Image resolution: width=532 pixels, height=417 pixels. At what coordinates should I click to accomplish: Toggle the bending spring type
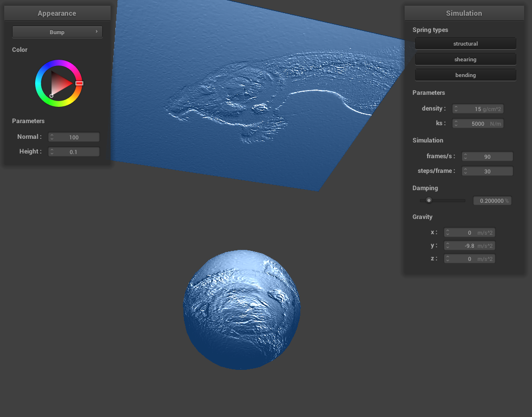tap(465, 75)
